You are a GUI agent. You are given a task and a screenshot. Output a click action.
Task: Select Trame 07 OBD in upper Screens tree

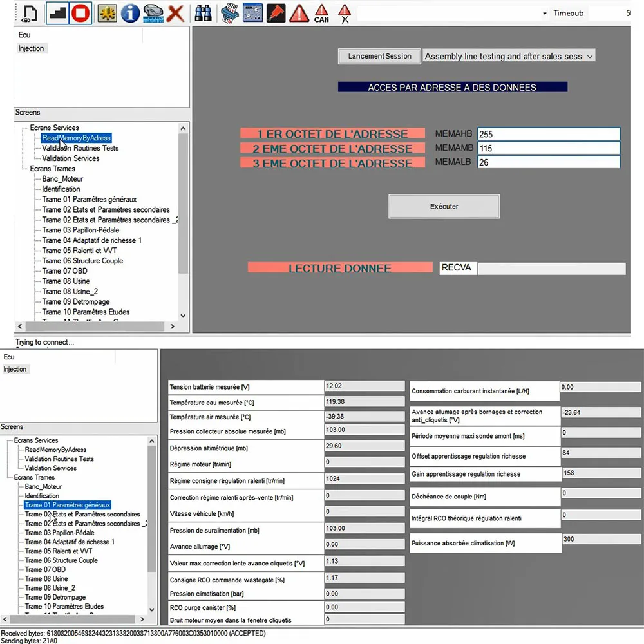(64, 271)
